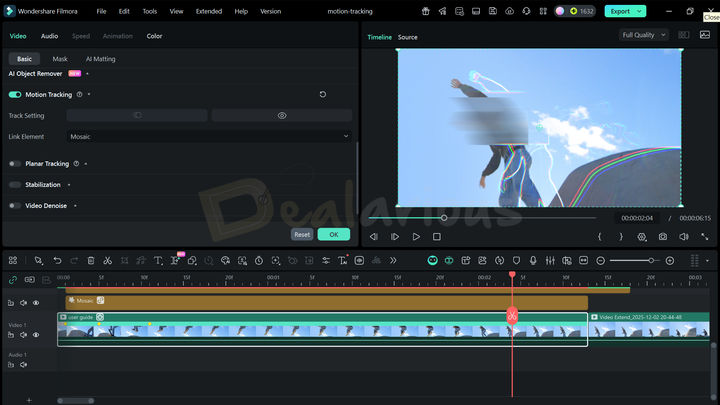Select the scissors split tool
The width and height of the screenshot is (720, 405).
click(x=107, y=260)
